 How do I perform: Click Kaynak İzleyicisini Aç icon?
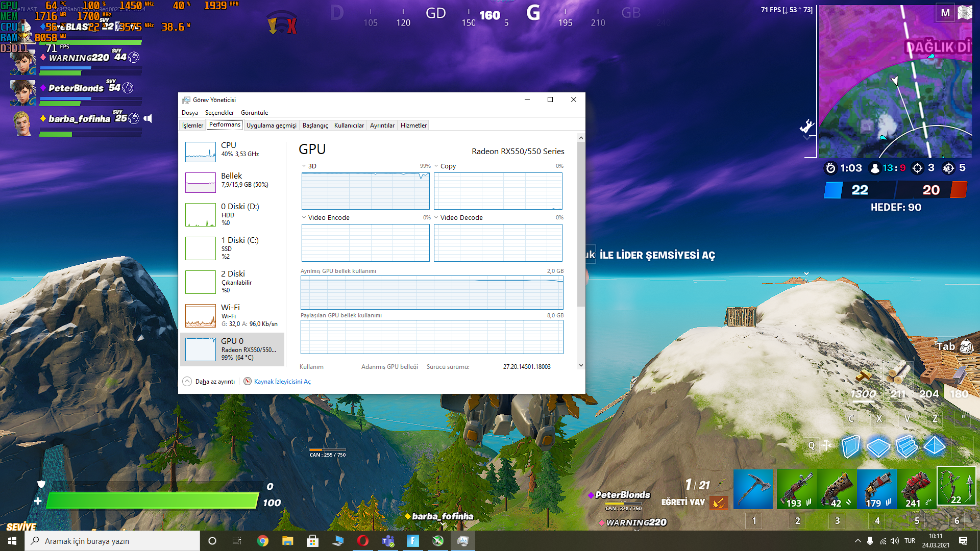[x=248, y=381]
